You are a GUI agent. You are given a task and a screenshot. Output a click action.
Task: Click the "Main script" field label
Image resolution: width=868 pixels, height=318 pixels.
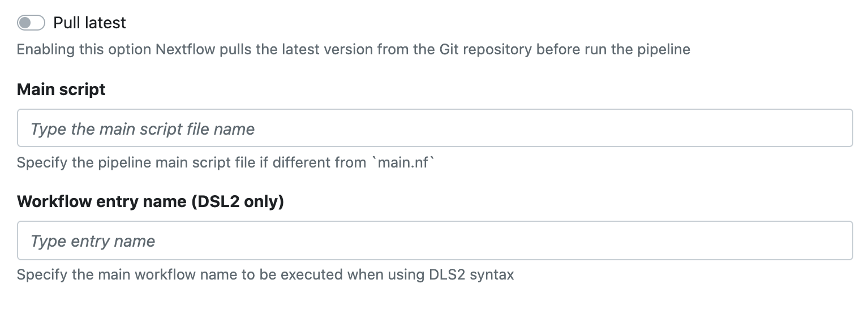pyautogui.click(x=61, y=89)
